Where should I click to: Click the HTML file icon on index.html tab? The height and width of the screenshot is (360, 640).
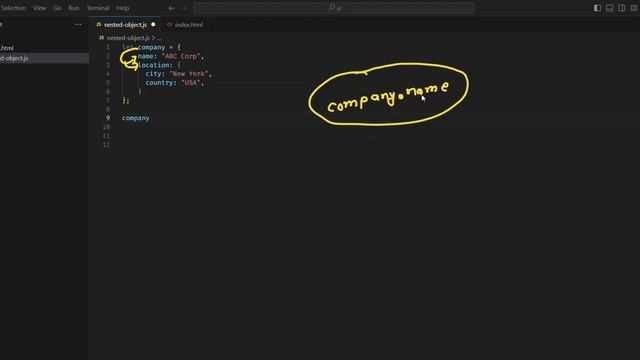[x=169, y=24]
